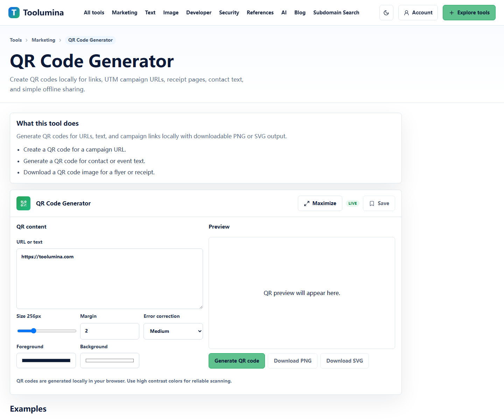Click Download PNG button

[x=293, y=361]
